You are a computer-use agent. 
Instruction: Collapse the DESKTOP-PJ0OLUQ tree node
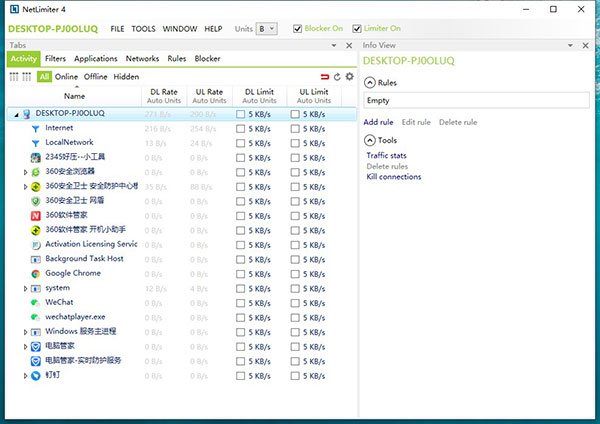pos(14,114)
